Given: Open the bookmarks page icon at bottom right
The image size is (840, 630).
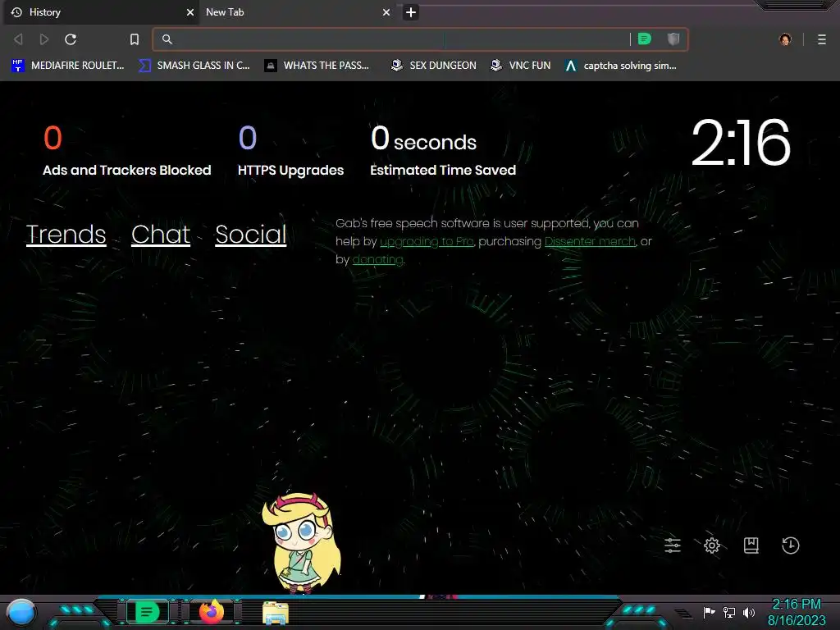Looking at the screenshot, I should coord(751,546).
